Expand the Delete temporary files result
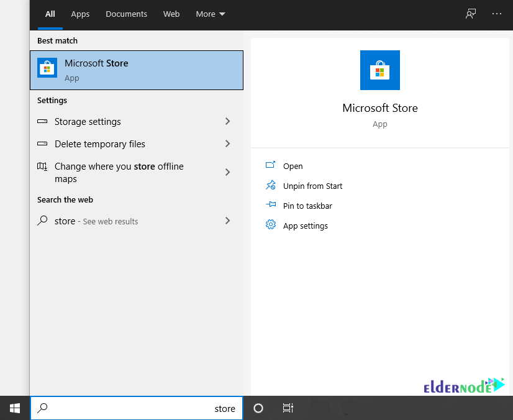 pos(227,144)
